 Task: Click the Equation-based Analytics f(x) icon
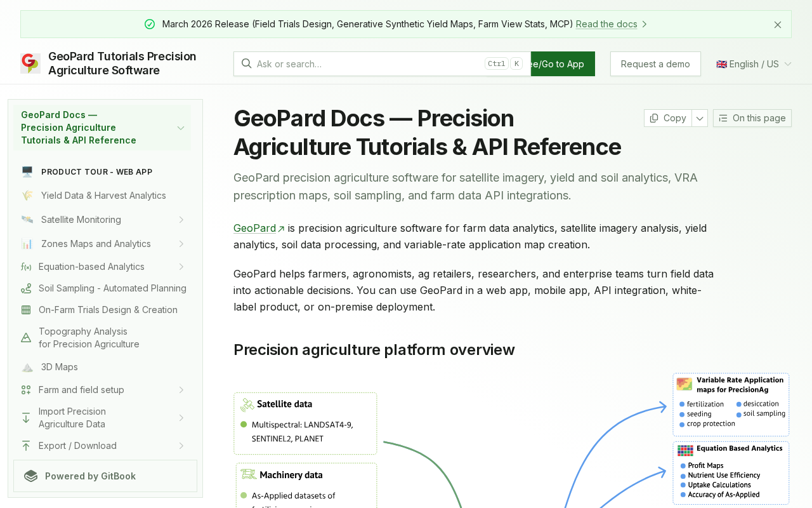[26, 267]
